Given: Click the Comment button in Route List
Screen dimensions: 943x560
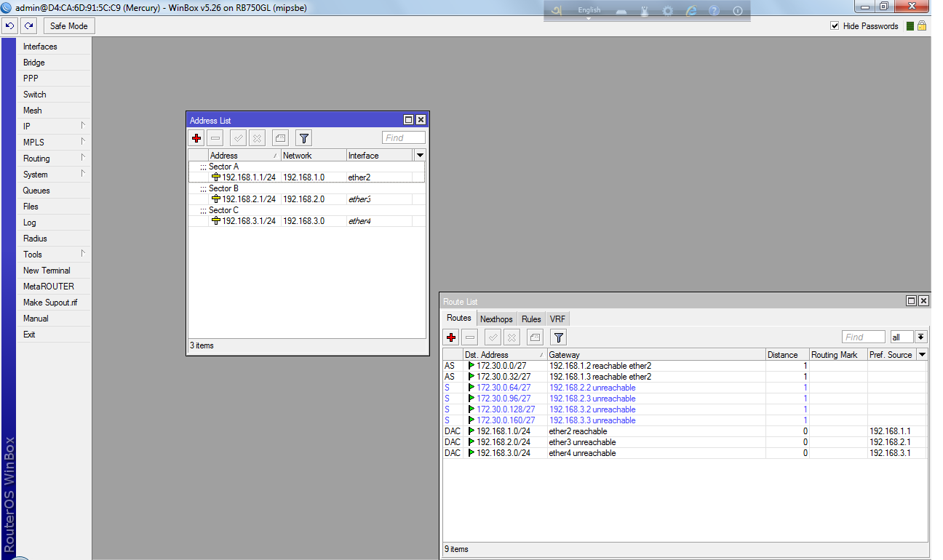Looking at the screenshot, I should 535,337.
